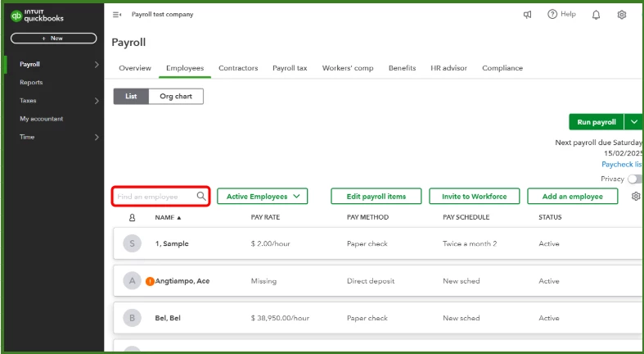Image resolution: width=644 pixels, height=354 pixels.
Task: Open Help from the question mark icon
Action: point(552,15)
